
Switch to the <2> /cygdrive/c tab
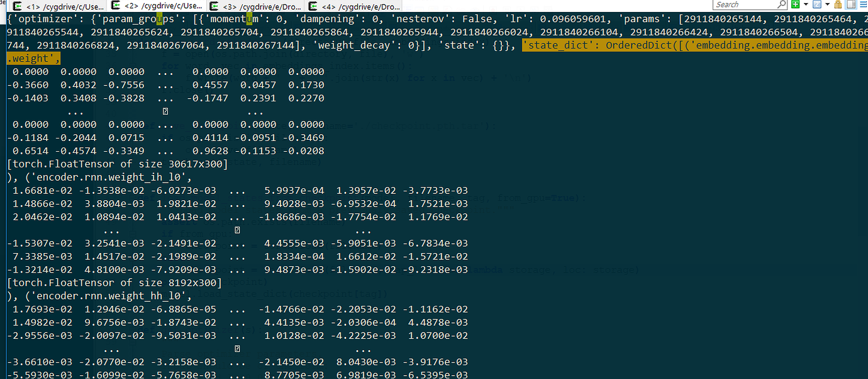tap(156, 6)
